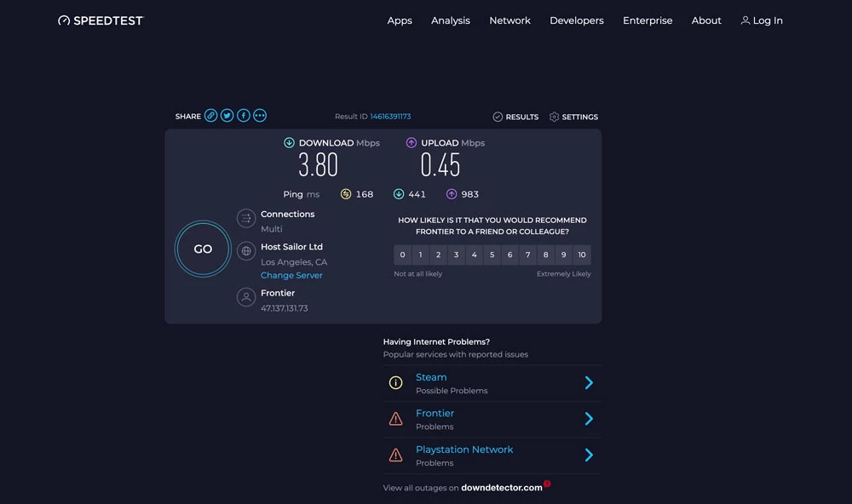The image size is (852, 504).
Task: Open the Steam outage link
Action: click(x=431, y=377)
